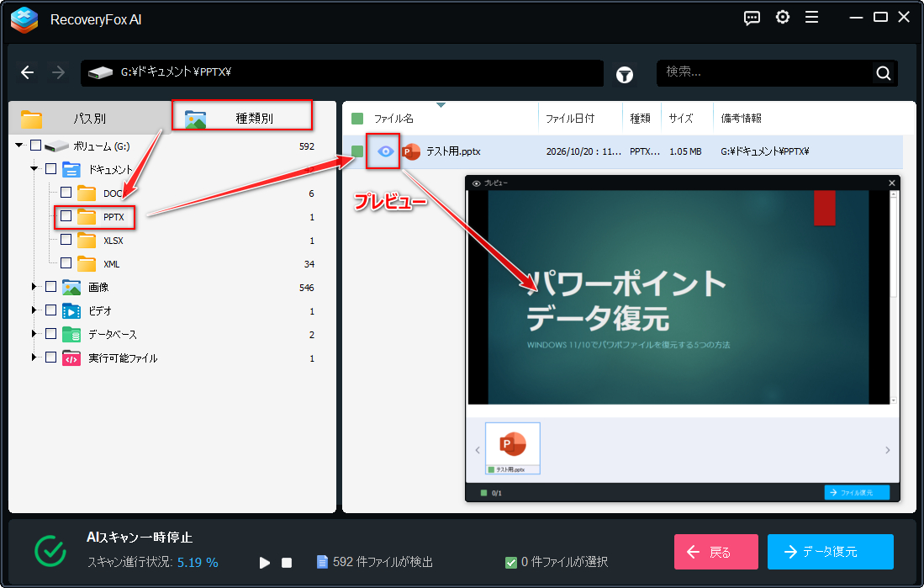
Task: Click the search magnifier icon
Action: (x=884, y=73)
